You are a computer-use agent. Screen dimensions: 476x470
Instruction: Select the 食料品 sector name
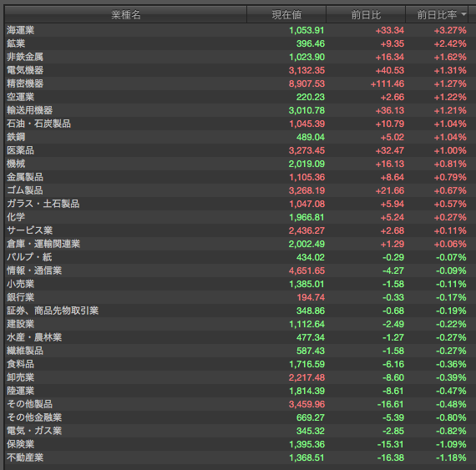tap(21, 364)
